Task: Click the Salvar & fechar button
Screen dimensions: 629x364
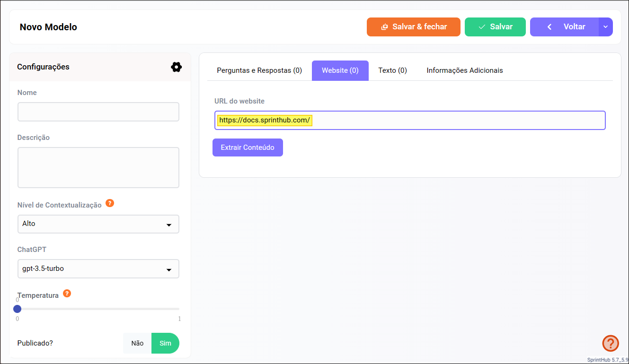Action: tap(413, 27)
